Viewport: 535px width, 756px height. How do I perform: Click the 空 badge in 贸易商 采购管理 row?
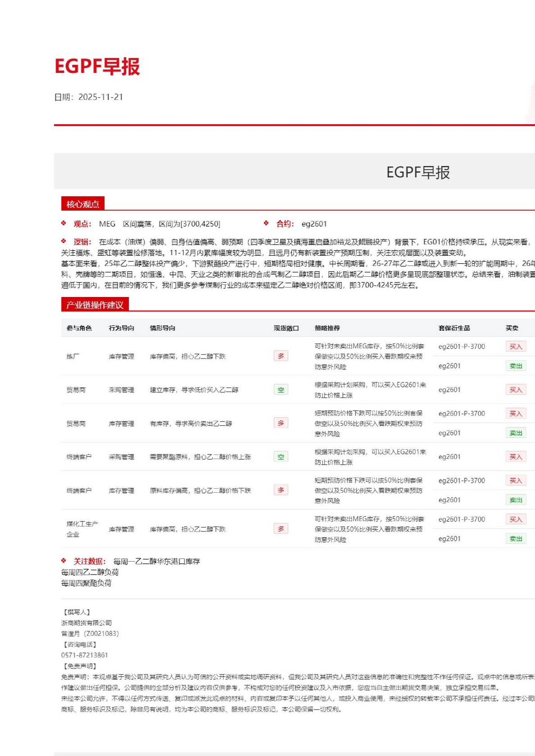tap(281, 390)
